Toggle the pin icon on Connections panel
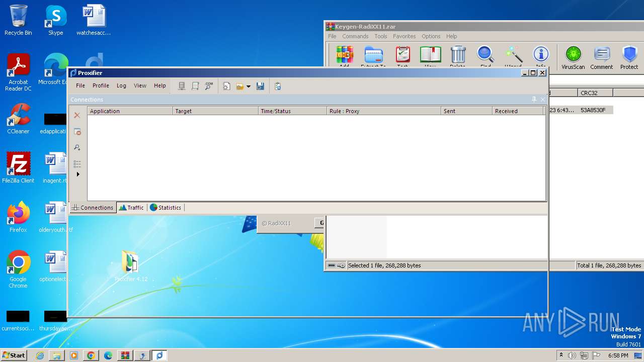The height and width of the screenshot is (362, 644). coord(534,100)
